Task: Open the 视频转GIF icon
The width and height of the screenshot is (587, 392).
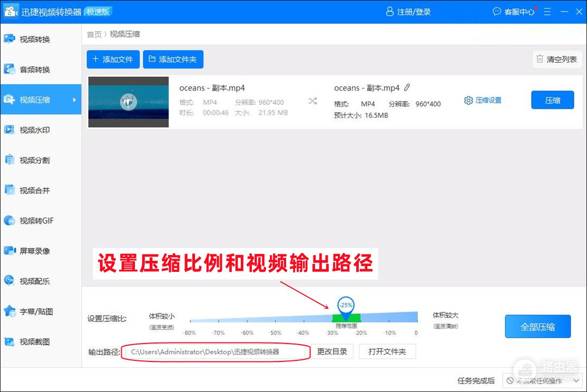Action: 9,221
